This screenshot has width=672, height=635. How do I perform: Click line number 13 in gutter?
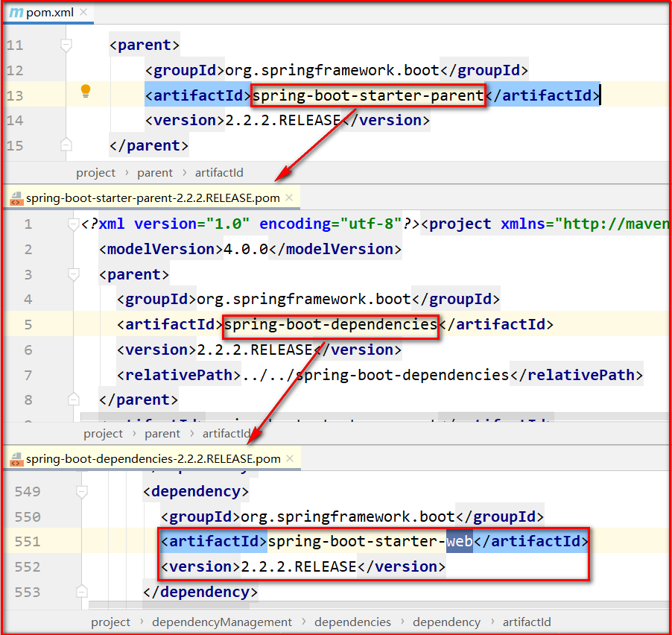pos(15,95)
